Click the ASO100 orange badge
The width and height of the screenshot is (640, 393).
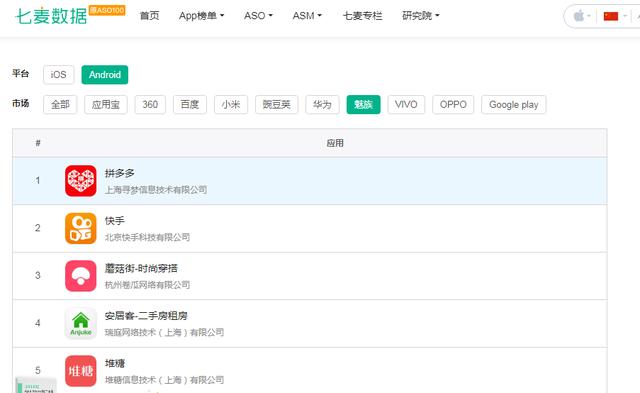click(107, 10)
